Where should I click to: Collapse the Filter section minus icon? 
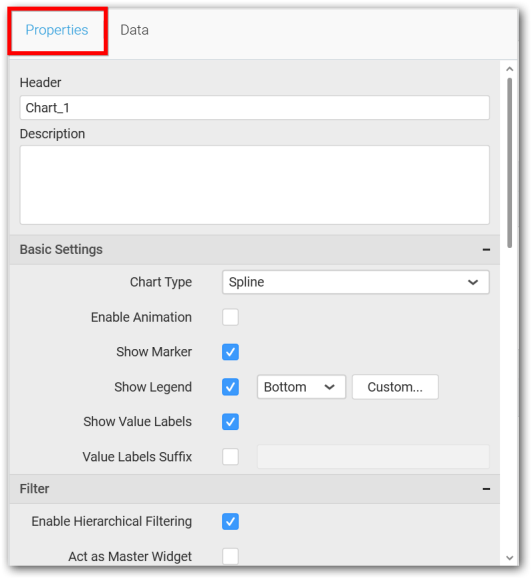tap(486, 489)
